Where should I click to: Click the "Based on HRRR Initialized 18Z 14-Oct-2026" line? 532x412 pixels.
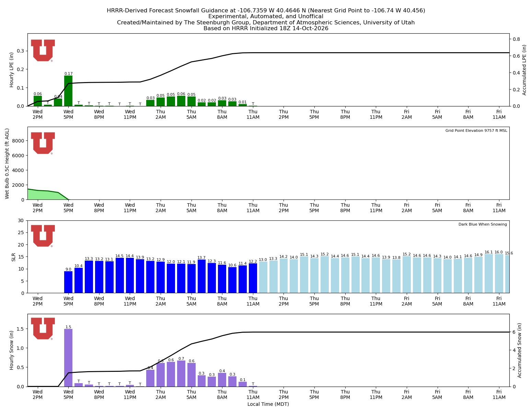click(x=266, y=28)
